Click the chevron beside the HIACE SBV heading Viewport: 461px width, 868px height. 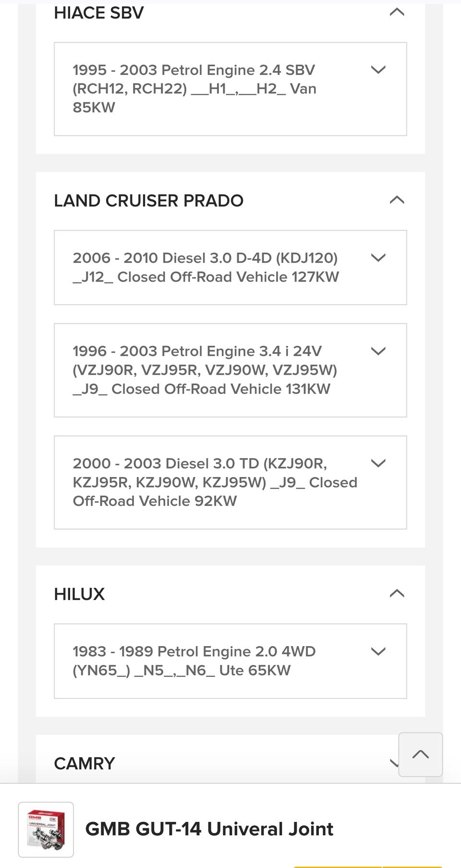[397, 12]
